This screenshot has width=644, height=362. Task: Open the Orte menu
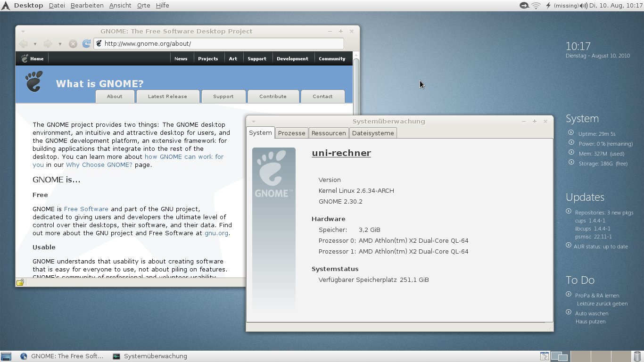point(143,6)
